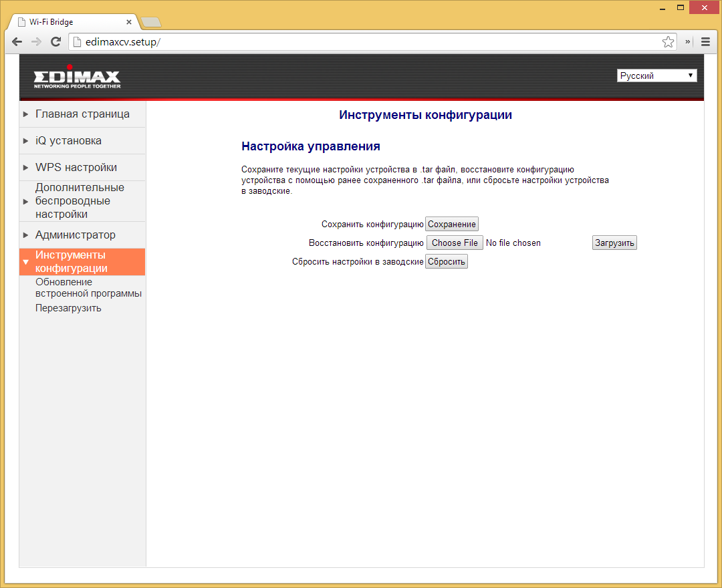The height and width of the screenshot is (588, 722).
Task: Click the browser back arrow
Action: [17, 42]
